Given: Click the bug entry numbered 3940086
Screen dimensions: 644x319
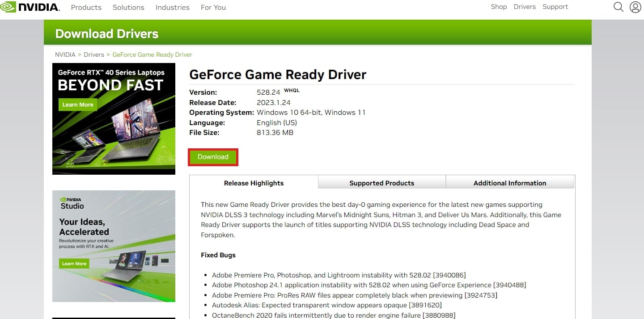Looking at the screenshot, I should pos(339,275).
